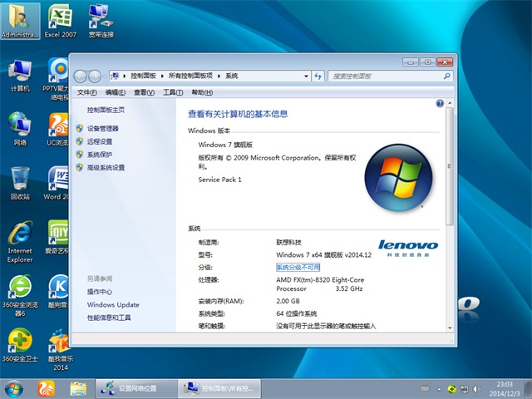Image resolution: width=532 pixels, height=399 pixels.
Task: Open the 工具(T) menu
Action: coord(173,92)
